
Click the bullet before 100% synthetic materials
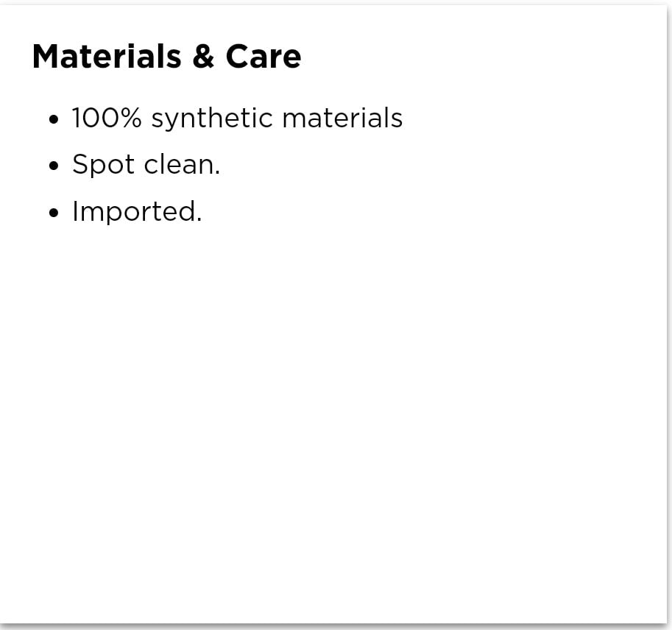[52, 119]
